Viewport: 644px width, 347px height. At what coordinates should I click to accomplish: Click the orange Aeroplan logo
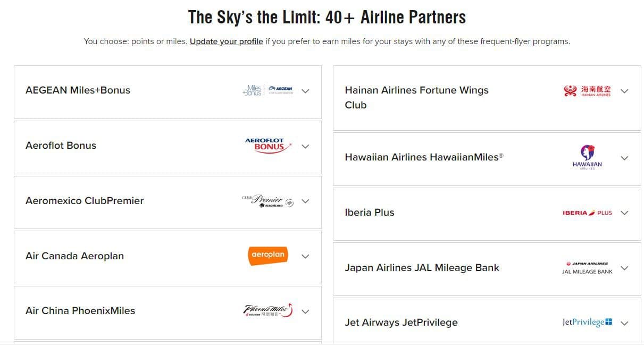pos(268,256)
